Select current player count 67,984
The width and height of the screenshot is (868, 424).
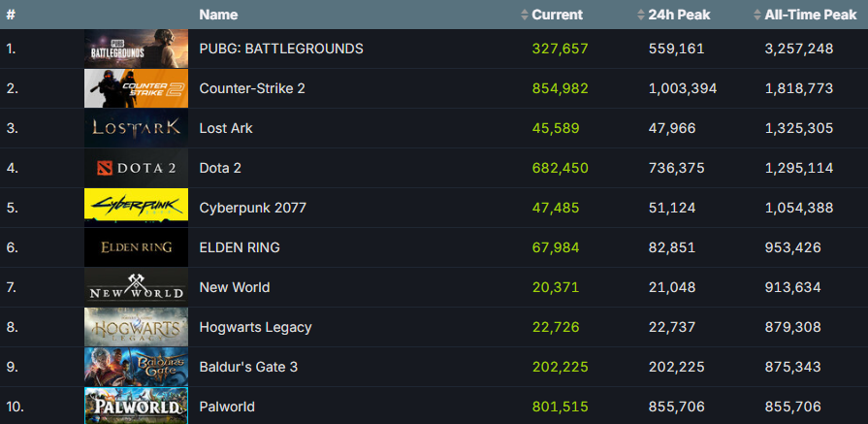coord(556,248)
